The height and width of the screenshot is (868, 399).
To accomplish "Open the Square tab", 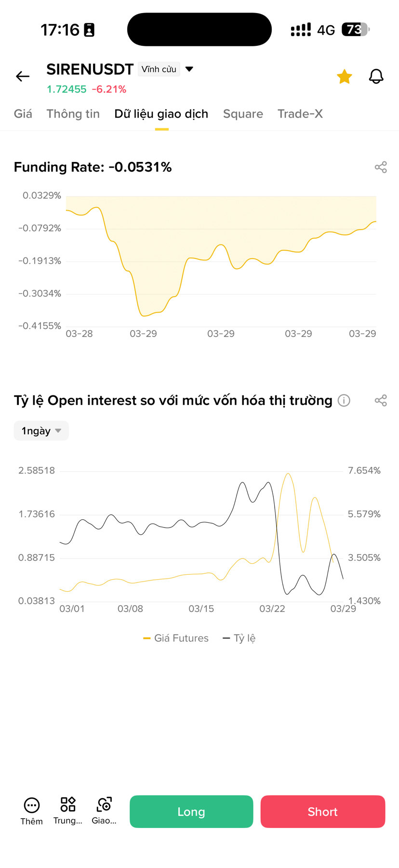I will pyautogui.click(x=243, y=114).
